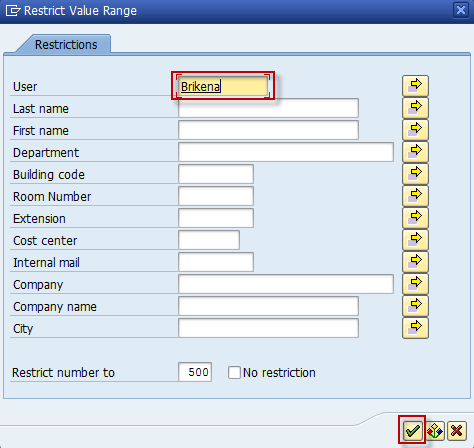Click the Company input field
This screenshot has width=474, height=448.
click(286, 284)
